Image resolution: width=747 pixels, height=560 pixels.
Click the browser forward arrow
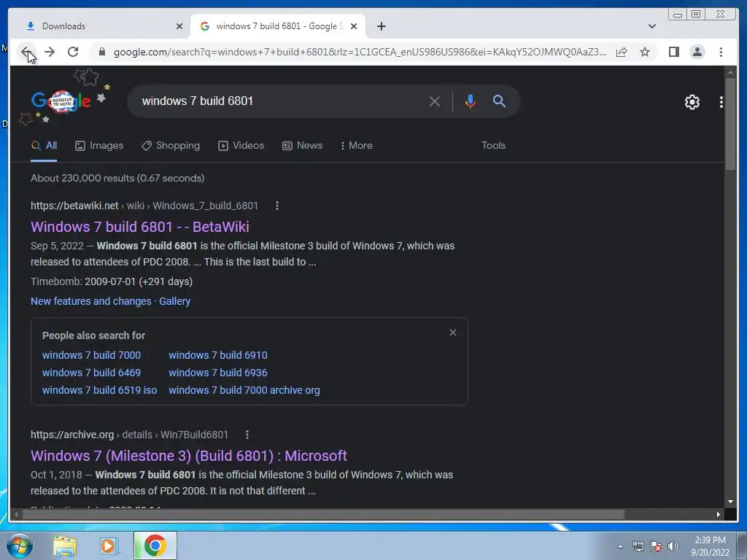50,52
